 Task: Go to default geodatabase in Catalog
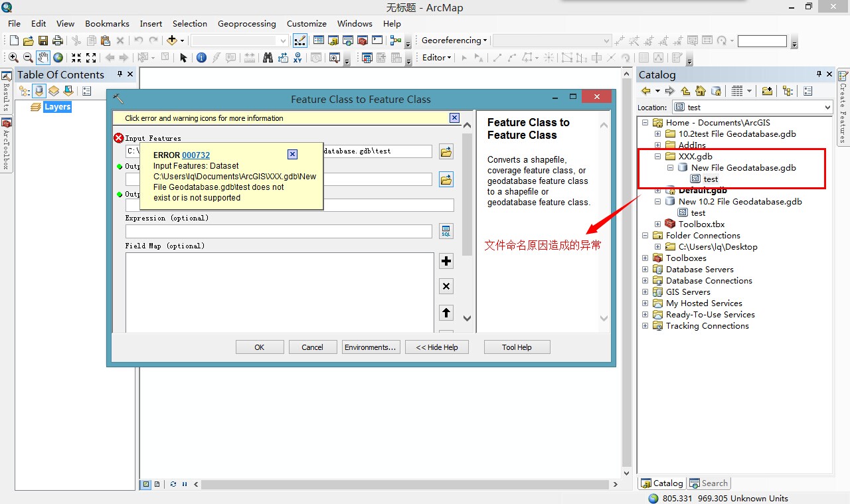pyautogui.click(x=716, y=91)
